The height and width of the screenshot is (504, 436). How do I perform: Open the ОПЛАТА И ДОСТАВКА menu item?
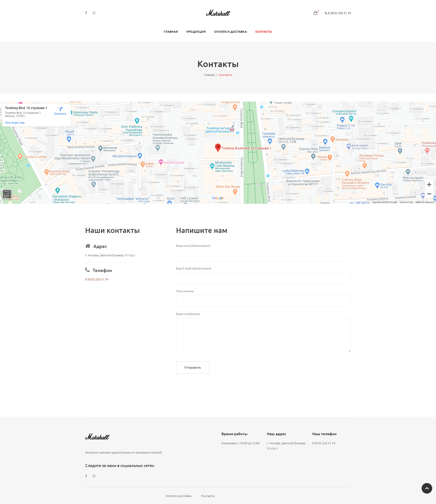pos(230,32)
